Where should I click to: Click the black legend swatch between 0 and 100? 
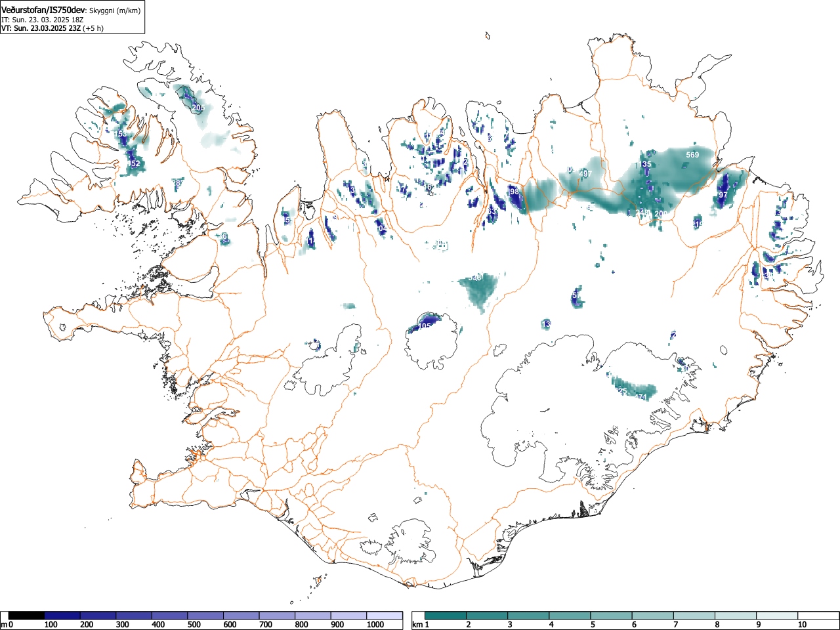(x=27, y=616)
